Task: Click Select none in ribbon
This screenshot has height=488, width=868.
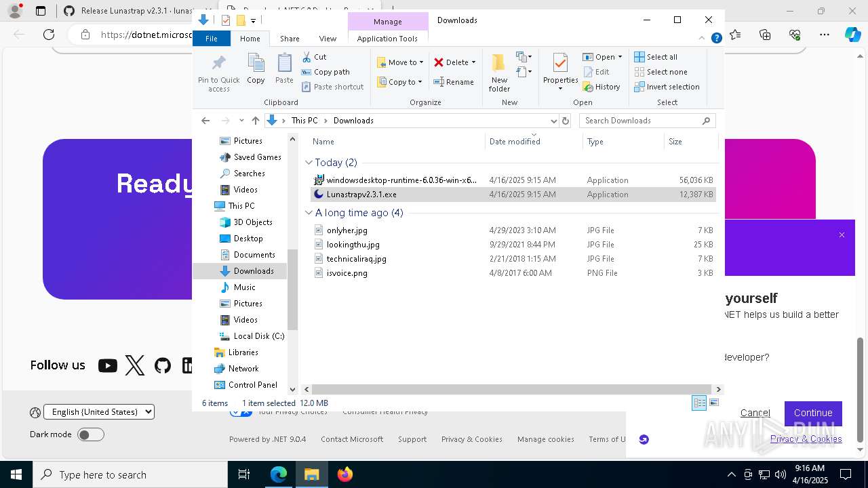Action: (660, 72)
